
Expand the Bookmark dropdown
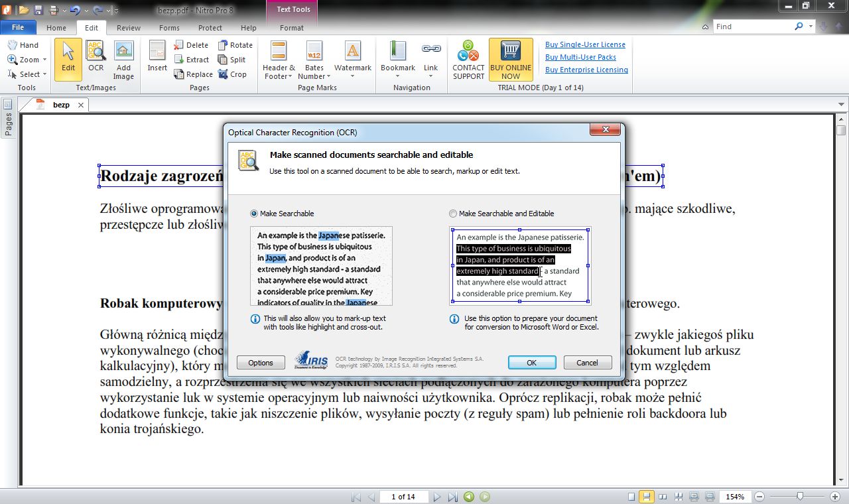pos(398,76)
